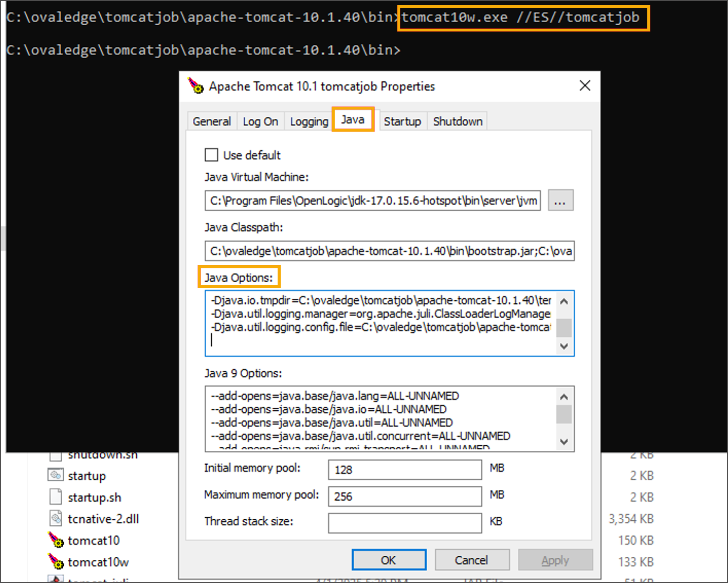
Task: Click the startup.sh file icon
Action: coord(56,497)
